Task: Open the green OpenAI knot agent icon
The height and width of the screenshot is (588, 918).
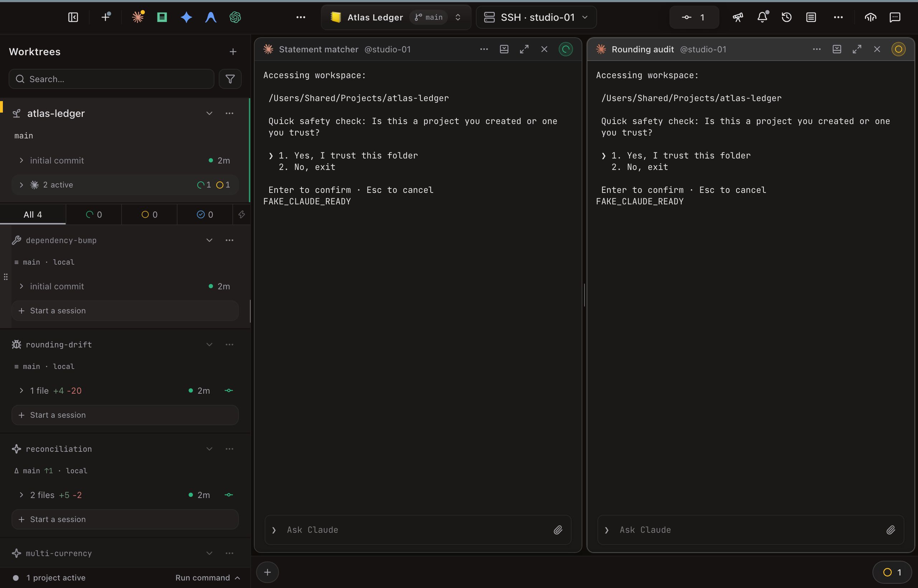Action: [235, 17]
